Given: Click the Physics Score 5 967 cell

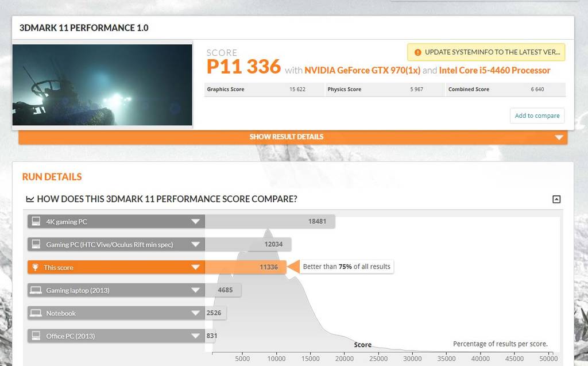Looking at the screenshot, I should 384,89.
